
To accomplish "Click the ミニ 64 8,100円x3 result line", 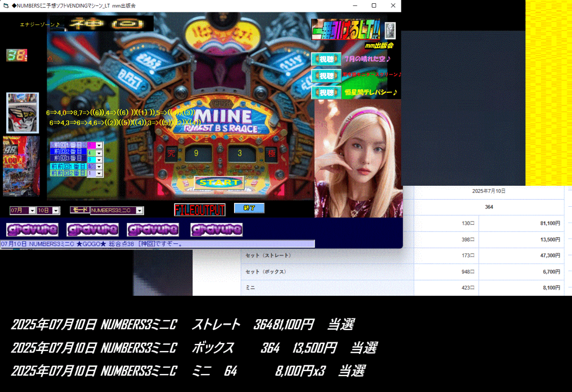I will (x=188, y=371).
